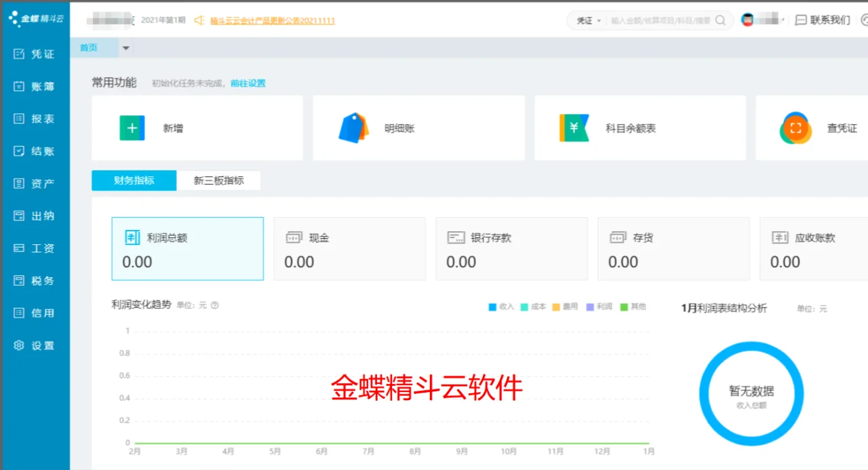This screenshot has height=470, width=868.
Task: Expand the 首页 tab dropdown arrow
Action: click(125, 48)
